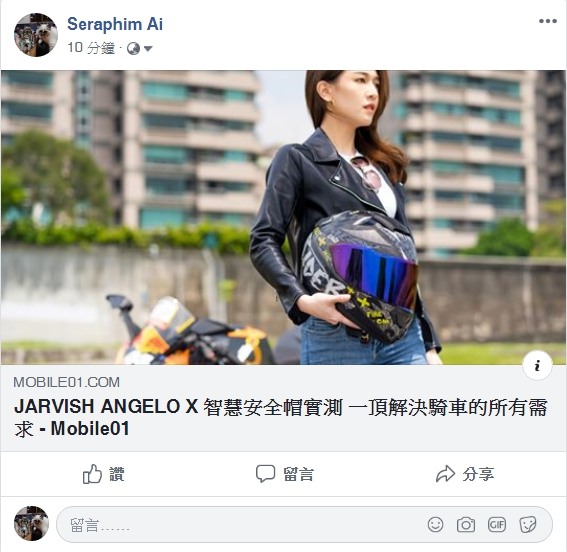
Task: Open the JARVISH ANGELO X article title
Action: [280, 418]
